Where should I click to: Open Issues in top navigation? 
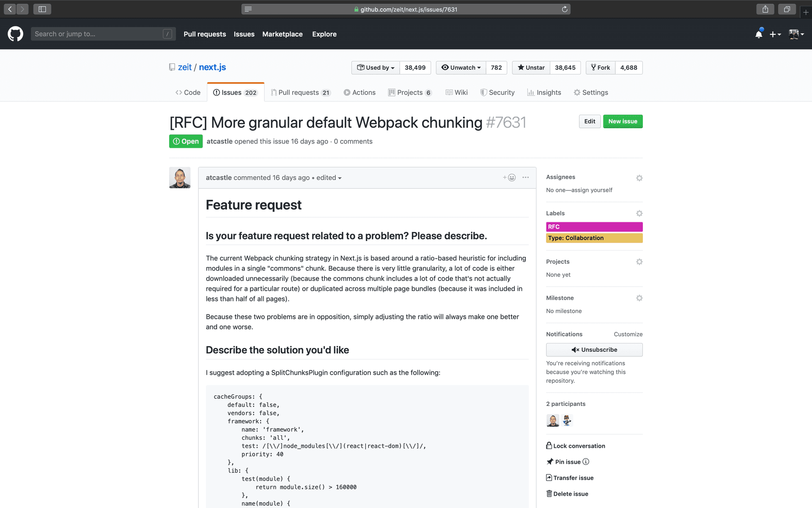pos(244,34)
